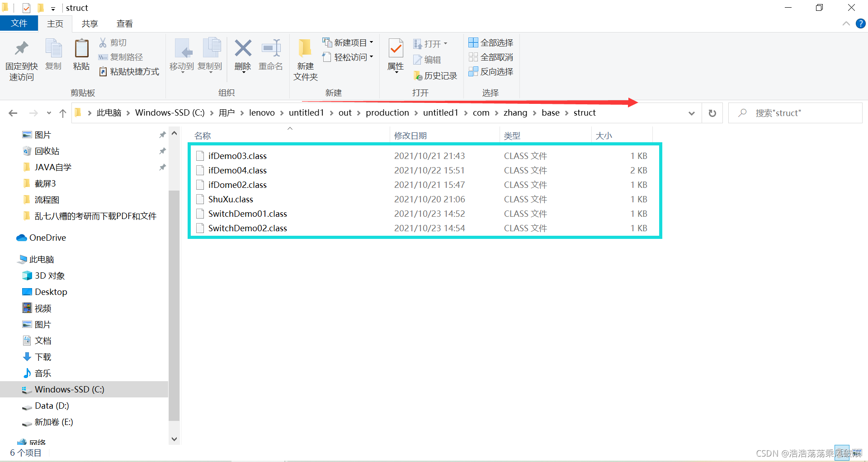This screenshot has width=868, height=462.
Task: Click the Paste clipboard icon
Action: [81, 49]
